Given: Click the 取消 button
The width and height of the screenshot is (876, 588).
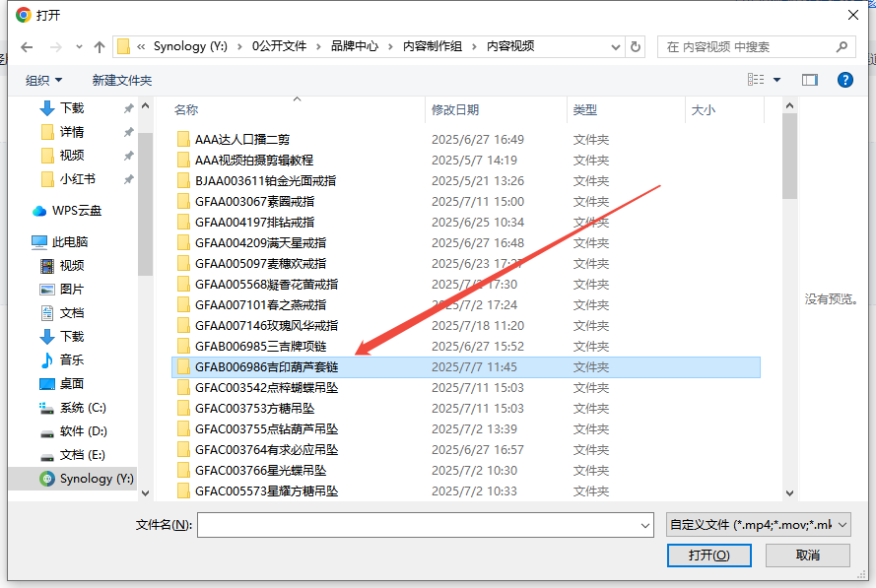Looking at the screenshot, I should tap(807, 555).
